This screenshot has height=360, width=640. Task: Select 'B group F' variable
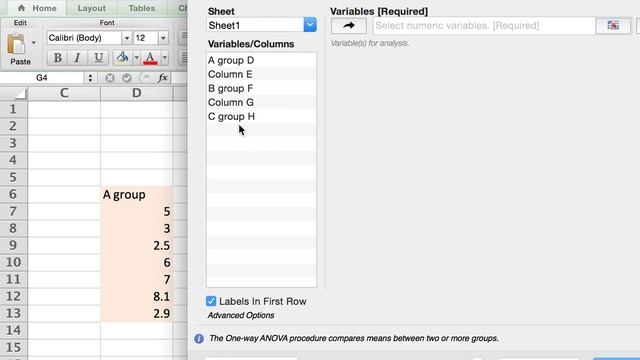pyautogui.click(x=261, y=89)
